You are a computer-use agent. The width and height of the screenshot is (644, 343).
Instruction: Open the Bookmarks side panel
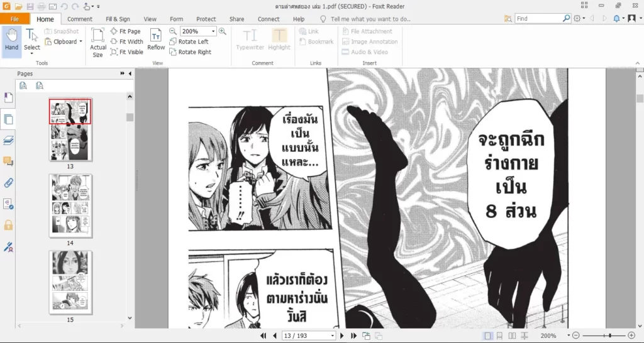8,97
